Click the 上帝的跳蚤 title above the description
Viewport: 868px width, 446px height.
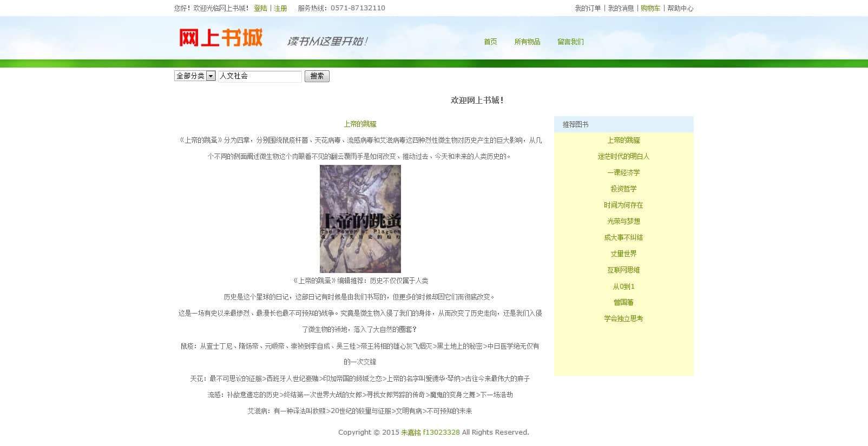360,124
